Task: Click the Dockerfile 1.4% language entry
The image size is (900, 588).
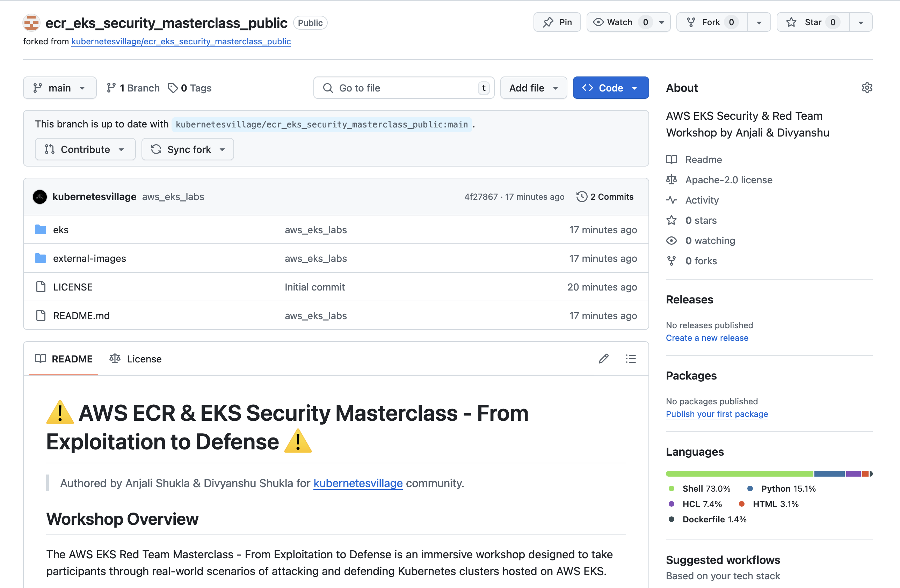Action: coord(707,519)
